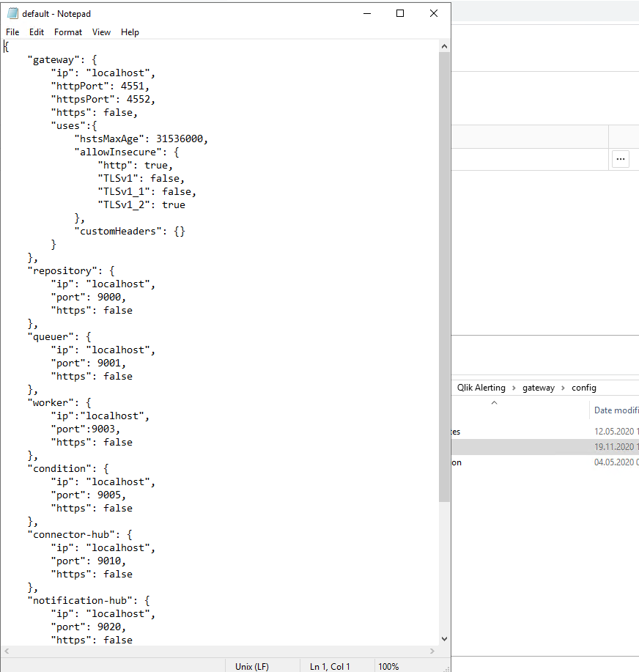Select config folder in Explorer breadcrumb

click(584, 388)
